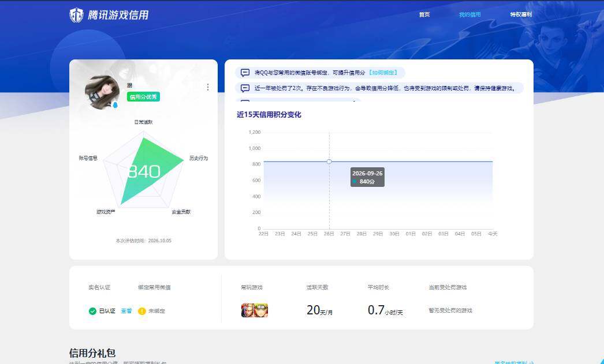Click the 未绑定 status text
The image size is (604, 364).
click(157, 311)
